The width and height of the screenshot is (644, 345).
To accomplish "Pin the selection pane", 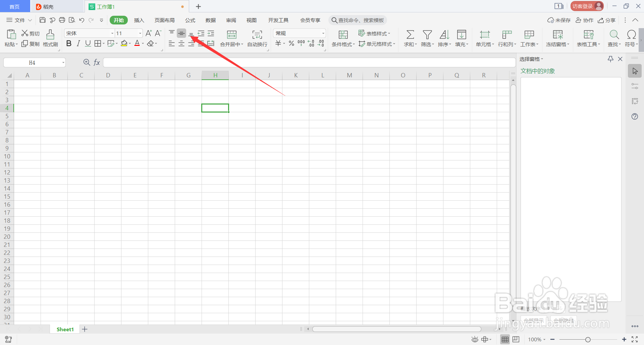I will (x=610, y=59).
